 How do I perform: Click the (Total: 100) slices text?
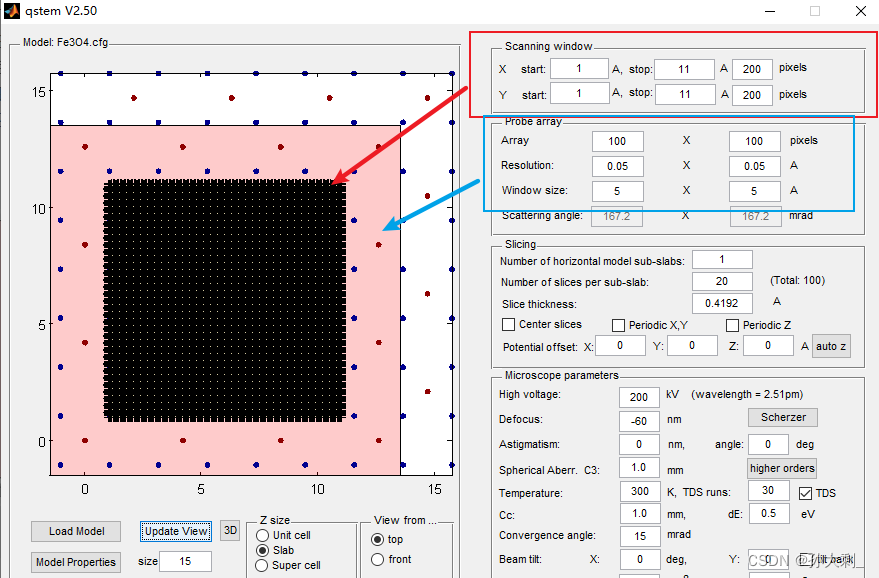click(797, 280)
